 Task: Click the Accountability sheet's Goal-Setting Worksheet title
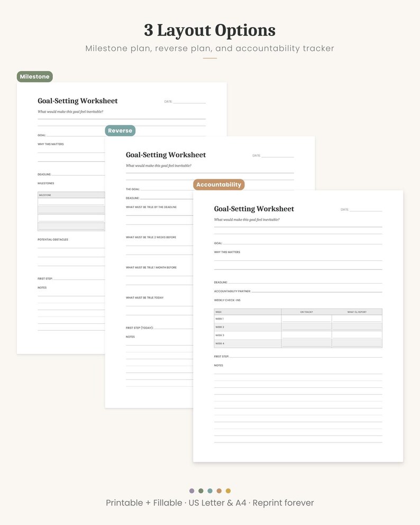point(254,209)
